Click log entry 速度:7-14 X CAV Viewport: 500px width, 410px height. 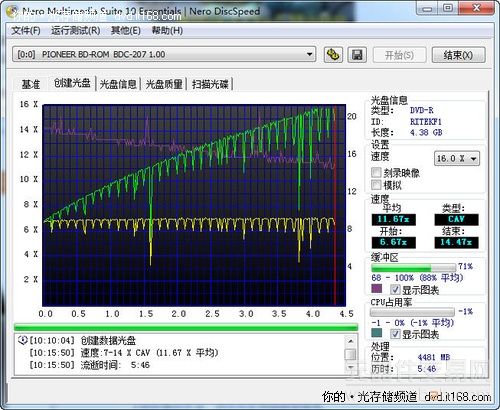tap(149, 353)
